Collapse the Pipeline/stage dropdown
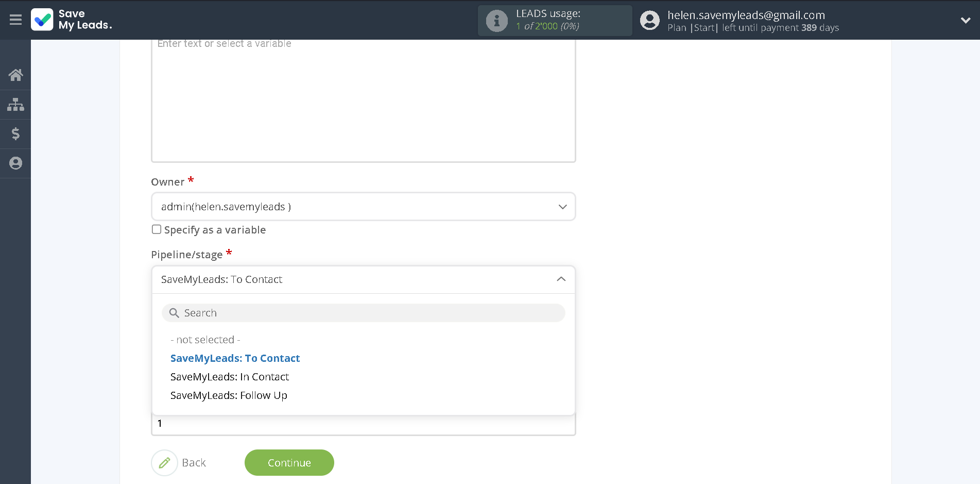 tap(363, 279)
